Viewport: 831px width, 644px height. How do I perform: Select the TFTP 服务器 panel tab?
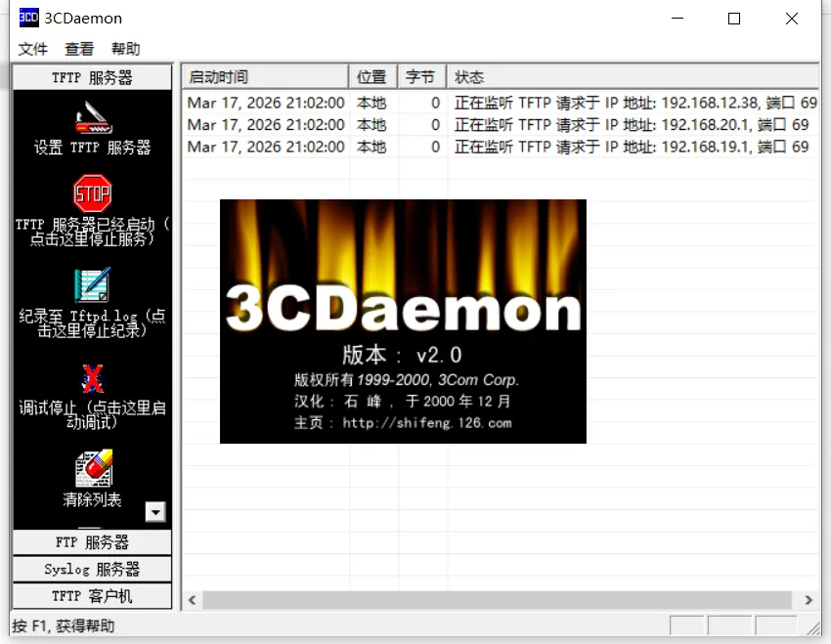tap(92, 78)
